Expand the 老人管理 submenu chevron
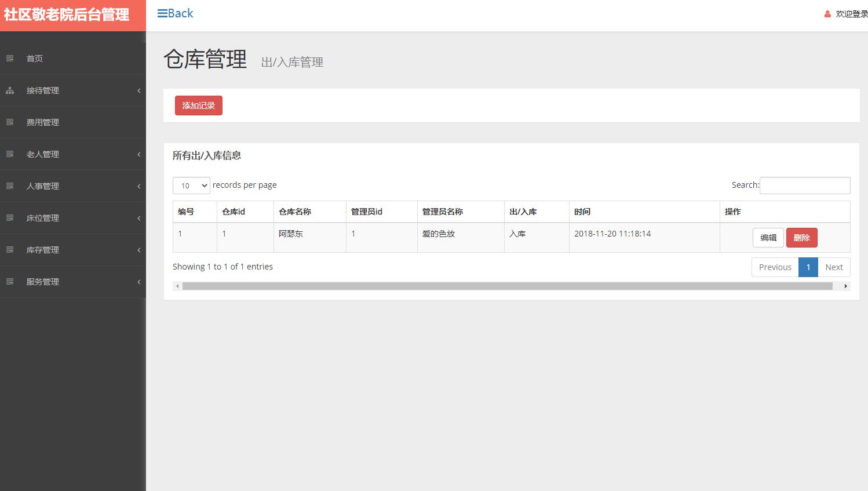This screenshot has width=868, height=491. [138, 154]
